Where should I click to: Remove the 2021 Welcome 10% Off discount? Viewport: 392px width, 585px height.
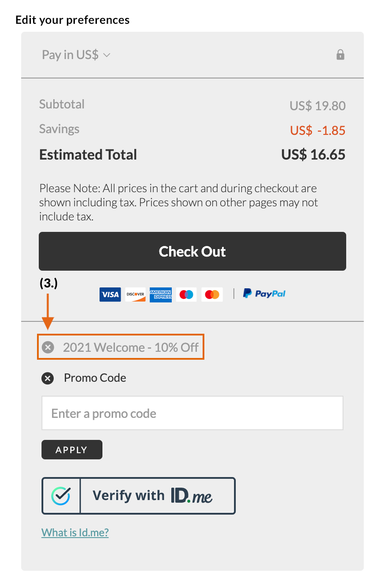point(48,347)
